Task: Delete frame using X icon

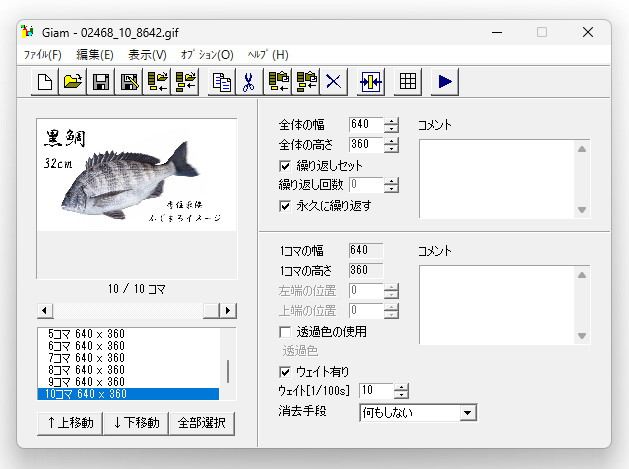Action: coord(334,82)
